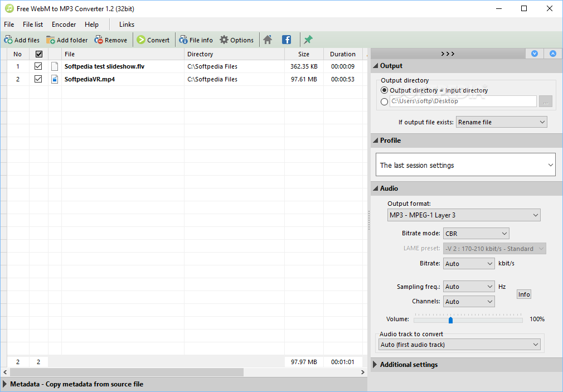
Task: Click the blue down-arrow panel button
Action: coord(535,54)
